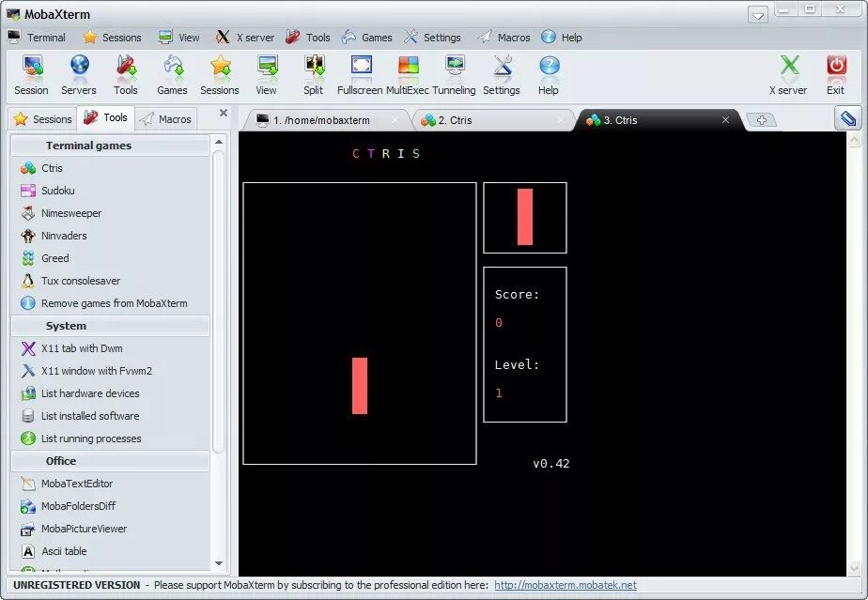Image resolution: width=868 pixels, height=600 pixels.
Task: Open the Terminal menu
Action: [37, 38]
